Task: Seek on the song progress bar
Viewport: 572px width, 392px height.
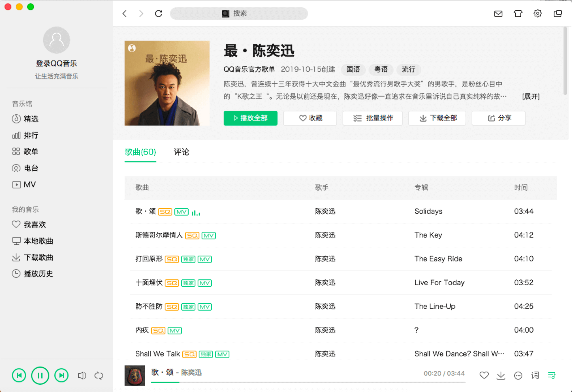Action: click(x=308, y=382)
